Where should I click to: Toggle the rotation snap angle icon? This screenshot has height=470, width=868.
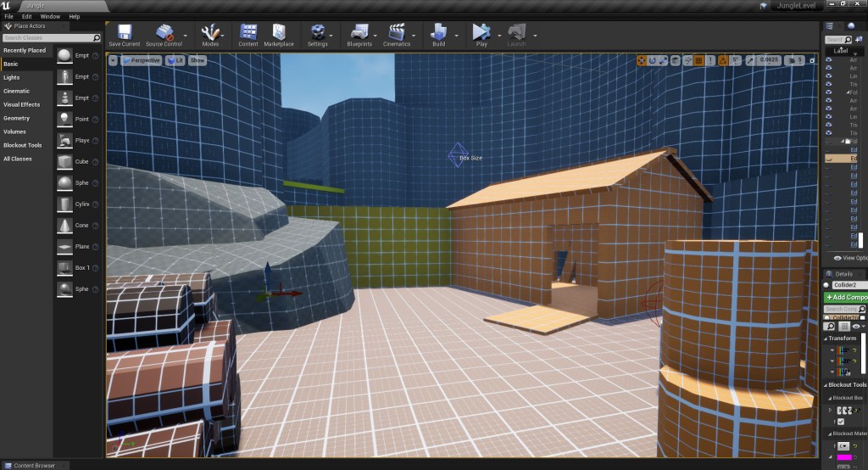pyautogui.click(x=722, y=60)
